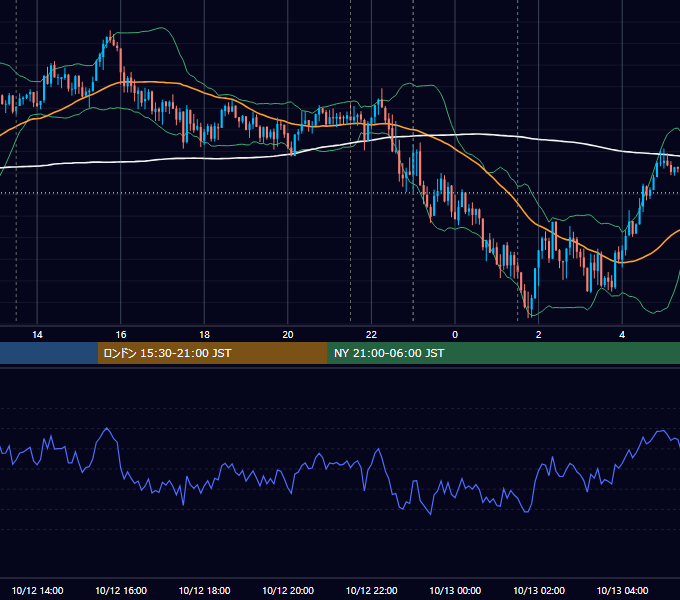This screenshot has width=680, height=600.
Task: Click the 10/13 04:00 time label
Action: tap(622, 590)
